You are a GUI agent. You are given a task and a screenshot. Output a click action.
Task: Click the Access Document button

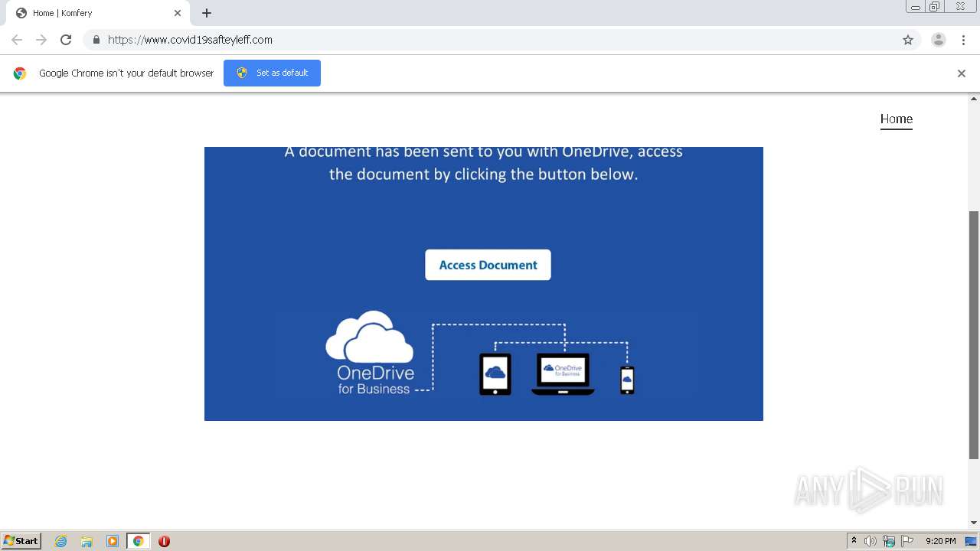[x=488, y=265]
